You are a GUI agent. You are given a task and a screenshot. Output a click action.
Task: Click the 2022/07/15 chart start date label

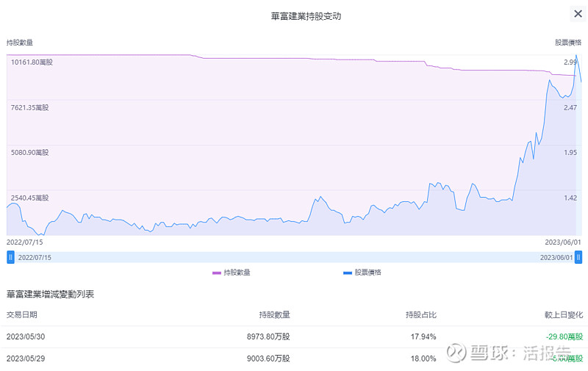(x=25, y=242)
